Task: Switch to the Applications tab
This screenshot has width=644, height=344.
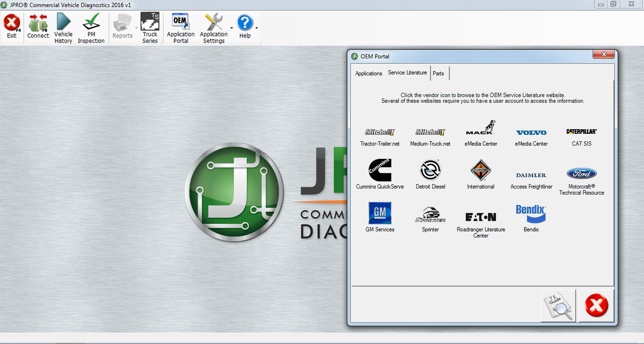Action: point(369,73)
